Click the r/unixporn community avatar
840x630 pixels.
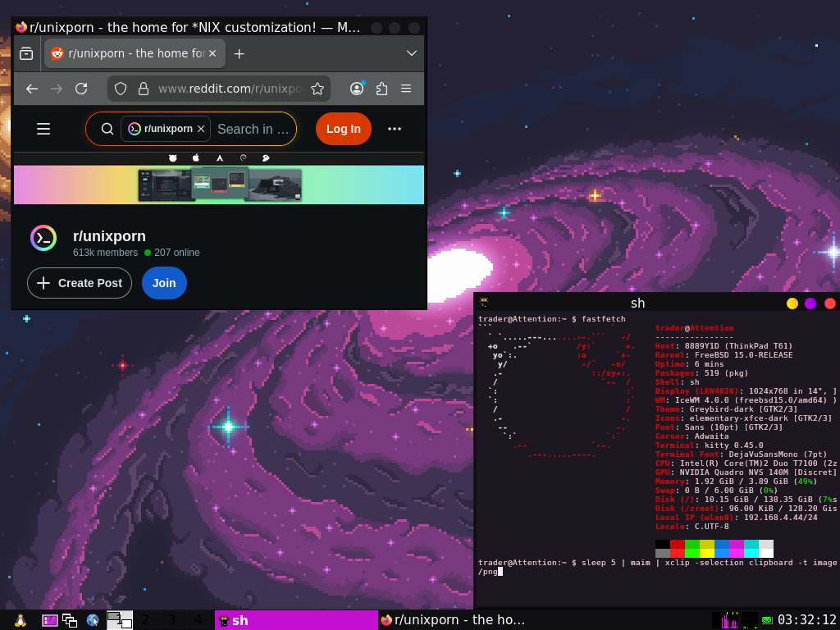(x=43, y=239)
